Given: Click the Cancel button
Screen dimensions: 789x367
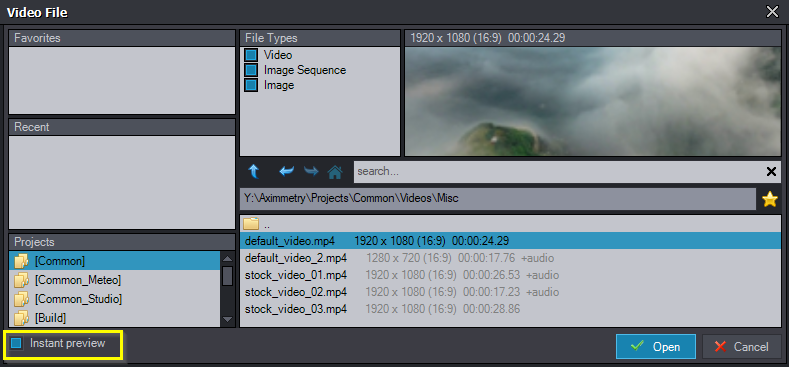Looking at the screenshot, I should tap(742, 346).
